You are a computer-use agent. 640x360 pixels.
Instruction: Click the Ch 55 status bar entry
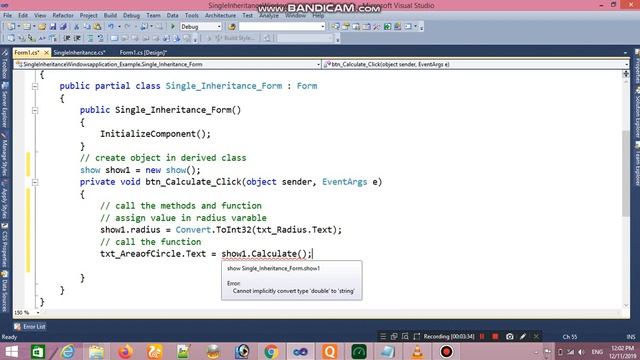(570, 337)
